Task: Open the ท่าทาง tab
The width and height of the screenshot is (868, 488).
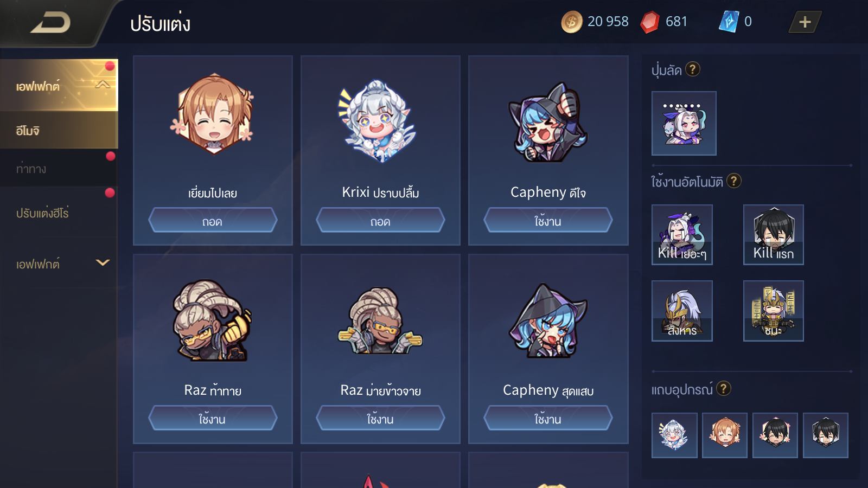Action: point(59,169)
